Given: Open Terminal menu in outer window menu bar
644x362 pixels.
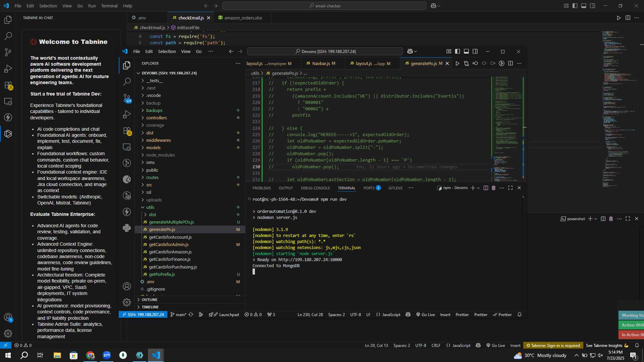Looking at the screenshot, I should point(109,6).
